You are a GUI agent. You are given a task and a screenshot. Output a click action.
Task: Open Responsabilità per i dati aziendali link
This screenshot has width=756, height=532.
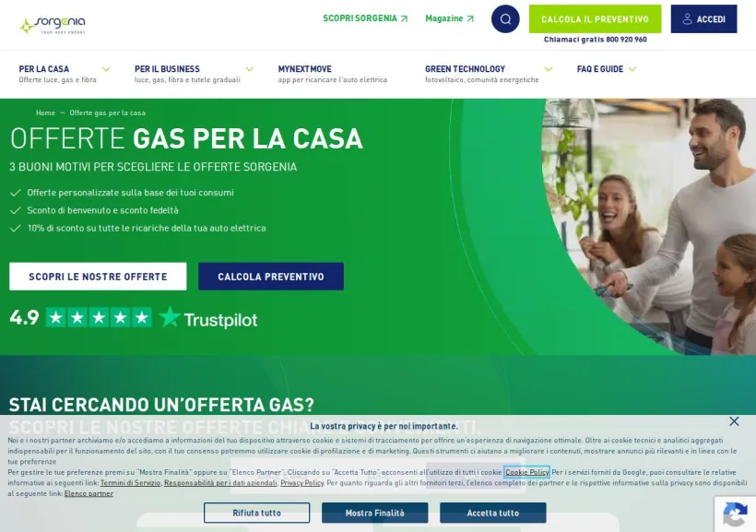click(220, 483)
